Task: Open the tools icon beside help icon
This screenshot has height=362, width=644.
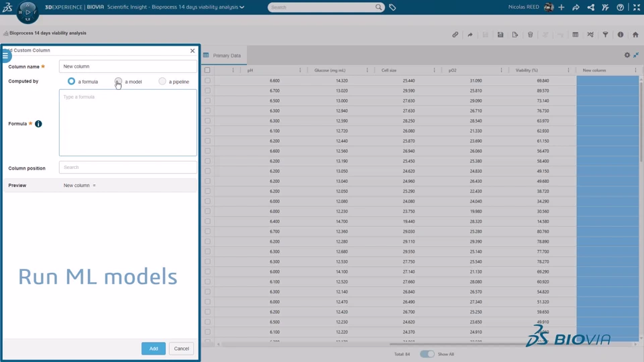Action: [x=605, y=7]
